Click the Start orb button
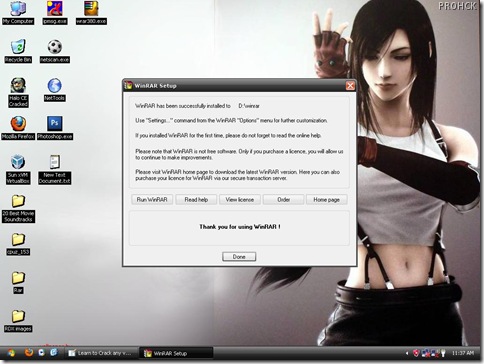The image size is (484, 364). pos(11,353)
